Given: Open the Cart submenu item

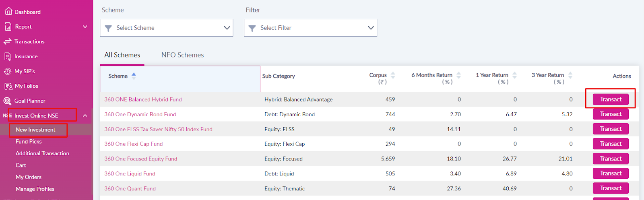Looking at the screenshot, I should [21, 165].
